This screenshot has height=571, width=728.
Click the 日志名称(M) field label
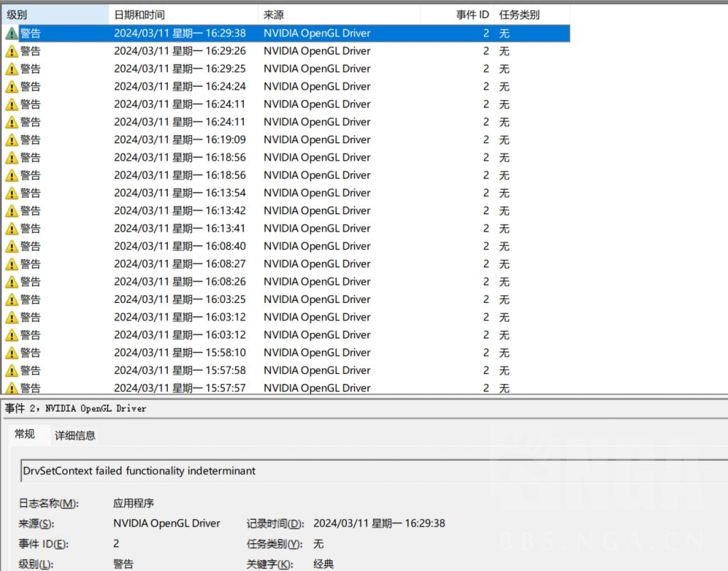(x=49, y=503)
